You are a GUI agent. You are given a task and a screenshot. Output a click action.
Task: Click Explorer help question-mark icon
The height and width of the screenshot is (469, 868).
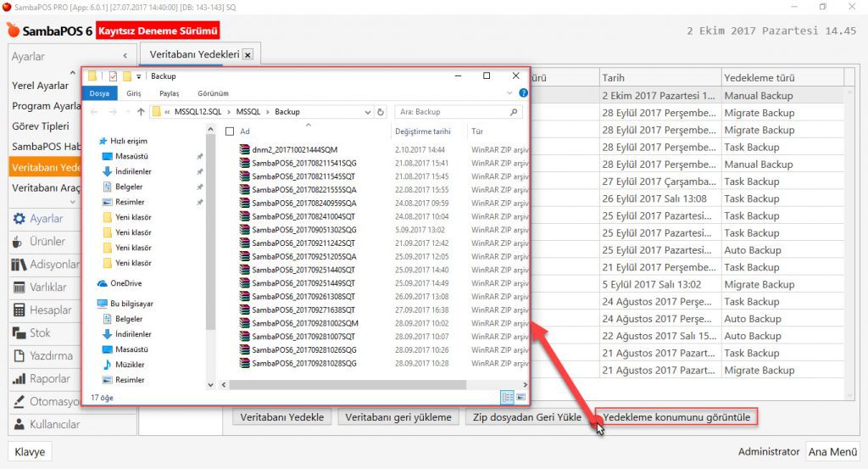pyautogui.click(x=523, y=93)
